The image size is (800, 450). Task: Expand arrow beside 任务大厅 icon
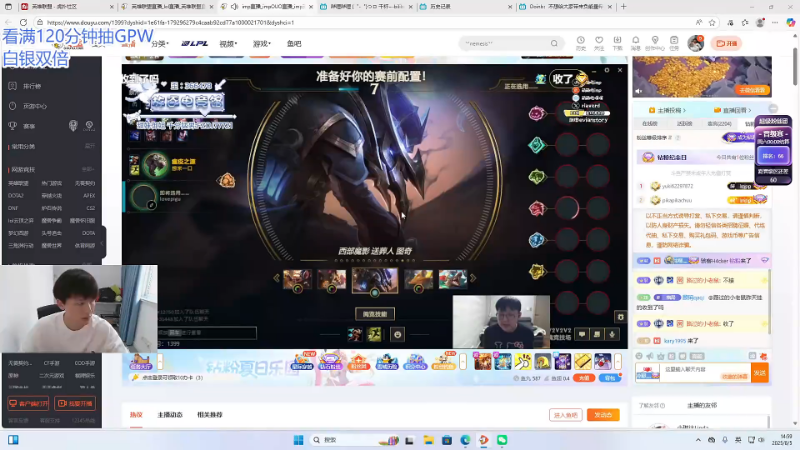coord(160,361)
